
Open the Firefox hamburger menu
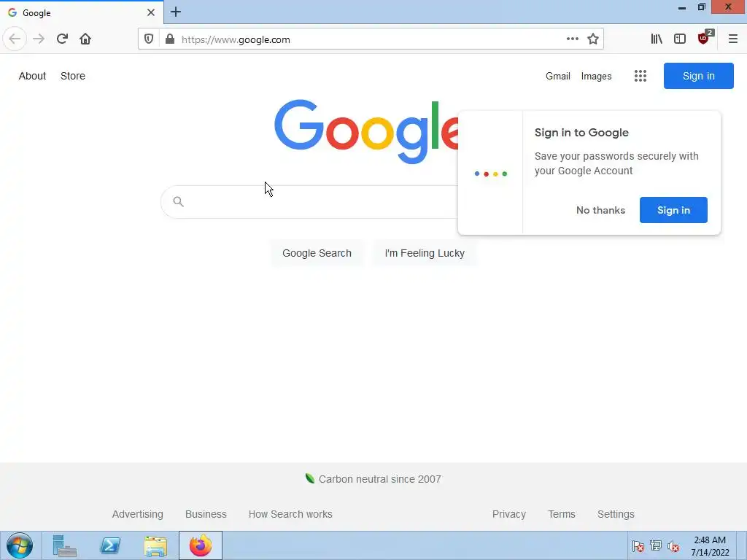732,39
